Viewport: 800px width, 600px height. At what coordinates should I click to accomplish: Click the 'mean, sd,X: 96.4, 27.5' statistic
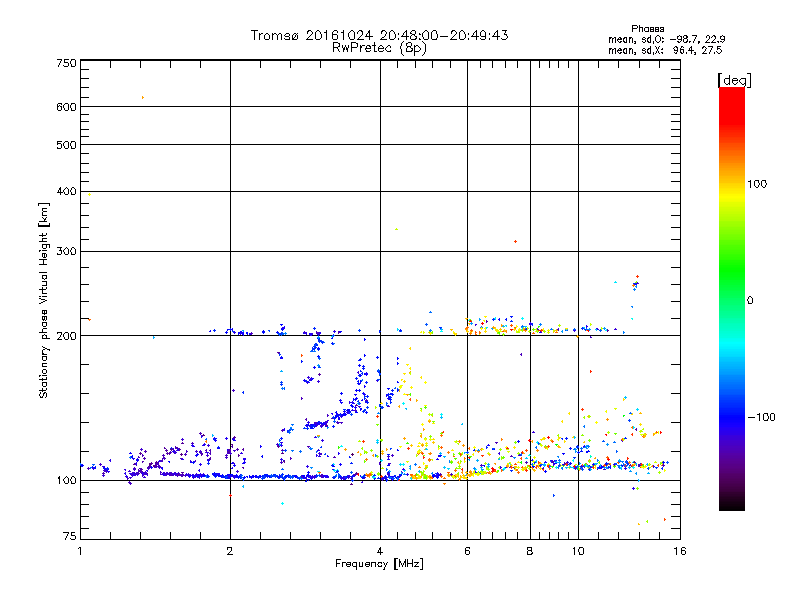665,50
